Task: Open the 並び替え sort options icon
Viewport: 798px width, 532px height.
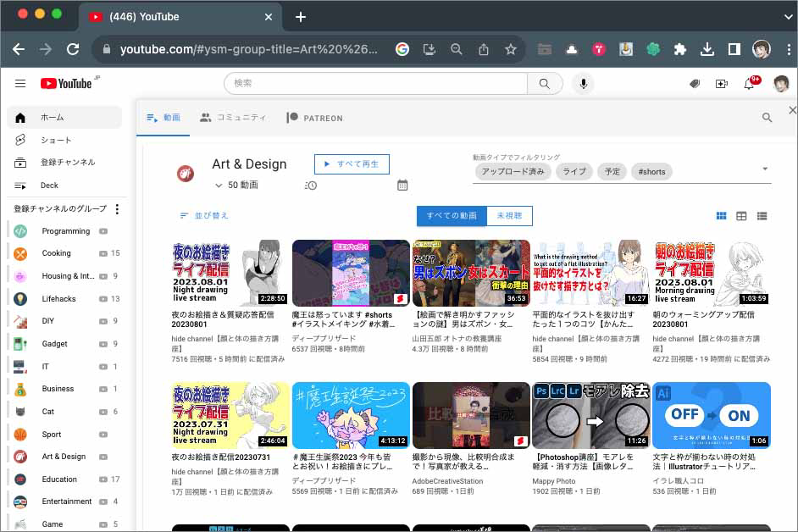Action: click(183, 216)
